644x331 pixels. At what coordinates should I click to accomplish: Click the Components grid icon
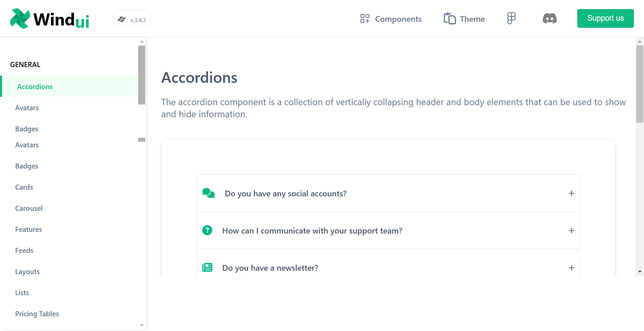pyautogui.click(x=365, y=18)
